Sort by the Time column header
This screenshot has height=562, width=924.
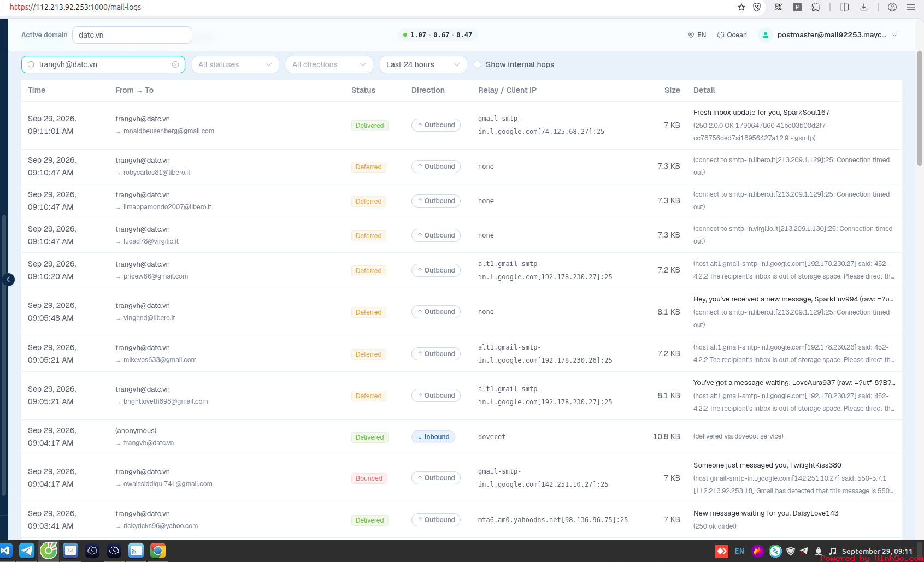coord(37,90)
